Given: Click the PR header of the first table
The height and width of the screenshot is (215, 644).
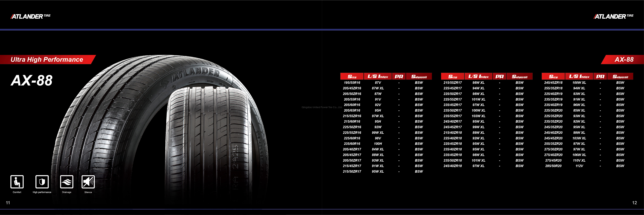Looking at the screenshot, I should pyautogui.click(x=399, y=76).
